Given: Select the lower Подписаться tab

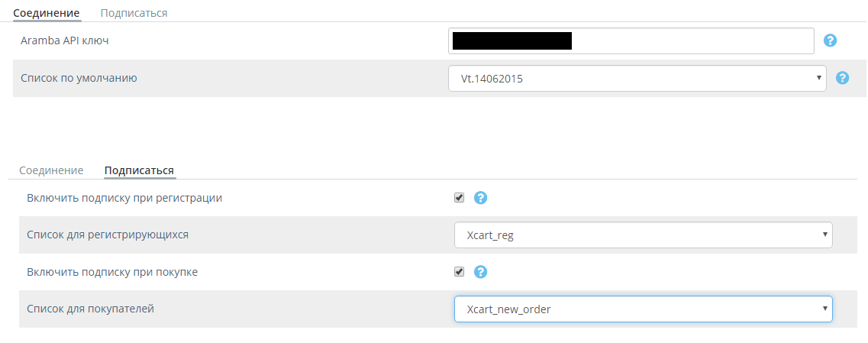Looking at the screenshot, I should pyautogui.click(x=140, y=170).
